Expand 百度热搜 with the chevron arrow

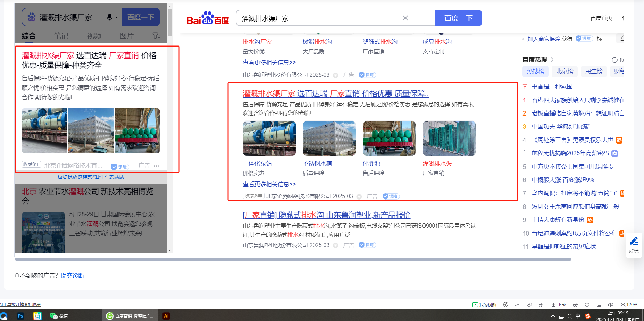(552, 60)
